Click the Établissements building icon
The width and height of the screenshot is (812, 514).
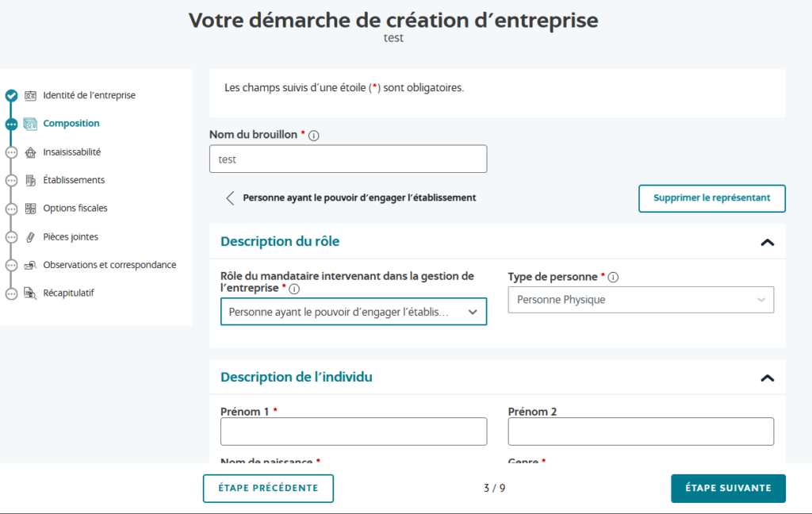pos(31,180)
